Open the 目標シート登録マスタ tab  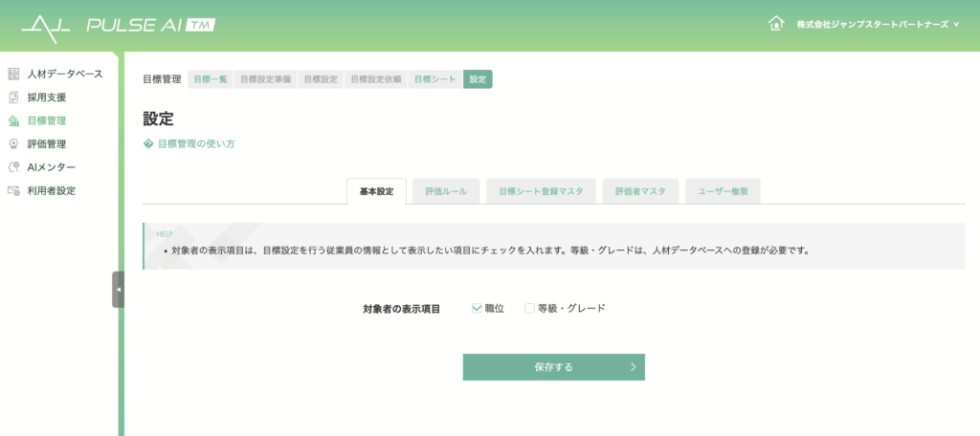tap(541, 191)
